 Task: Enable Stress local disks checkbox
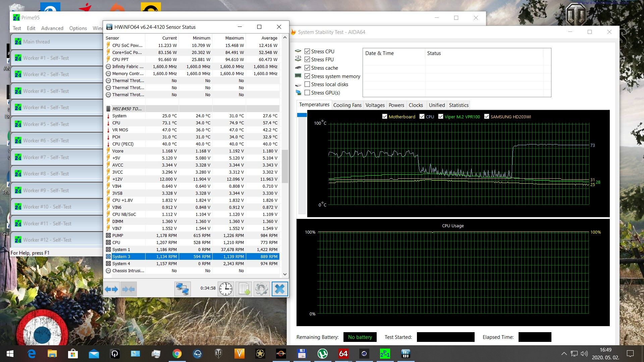307,84
